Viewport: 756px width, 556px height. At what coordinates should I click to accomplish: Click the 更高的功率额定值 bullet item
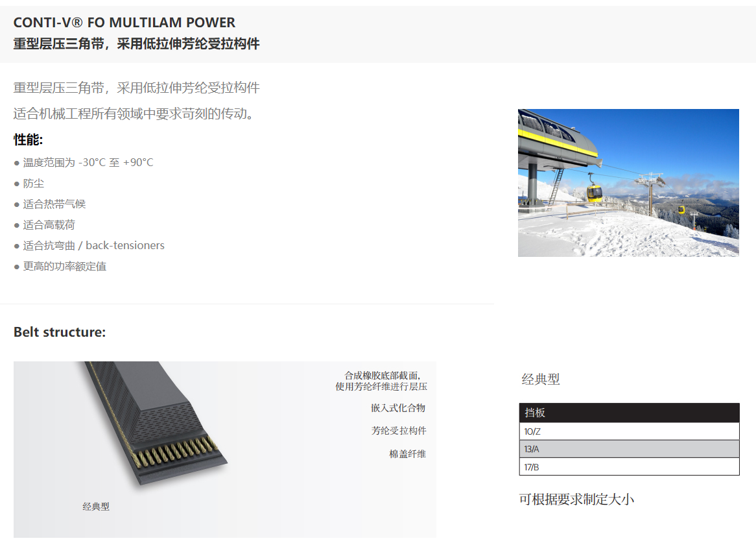click(x=60, y=267)
